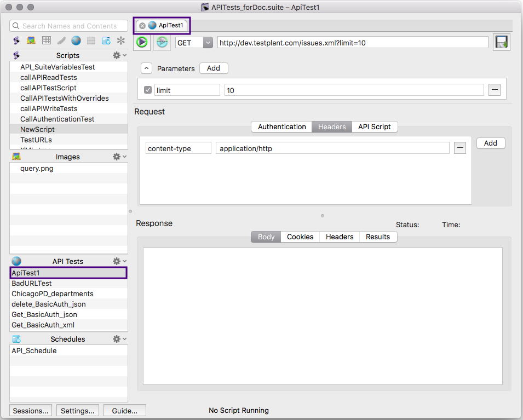
Task: Add a new parameter
Action: click(214, 68)
